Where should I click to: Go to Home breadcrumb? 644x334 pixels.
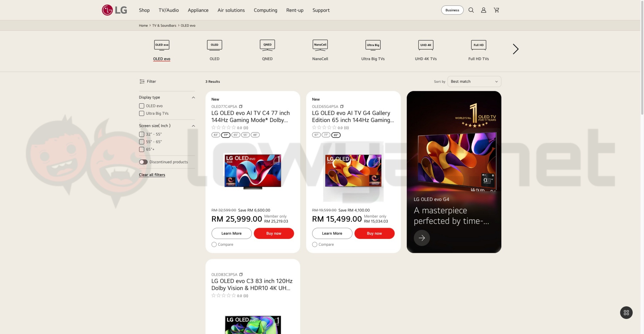[x=143, y=25]
